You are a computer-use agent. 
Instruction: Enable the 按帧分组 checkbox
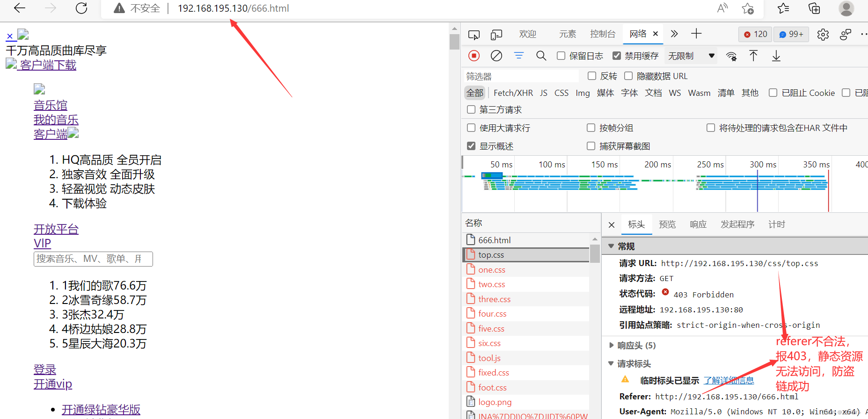(x=591, y=128)
